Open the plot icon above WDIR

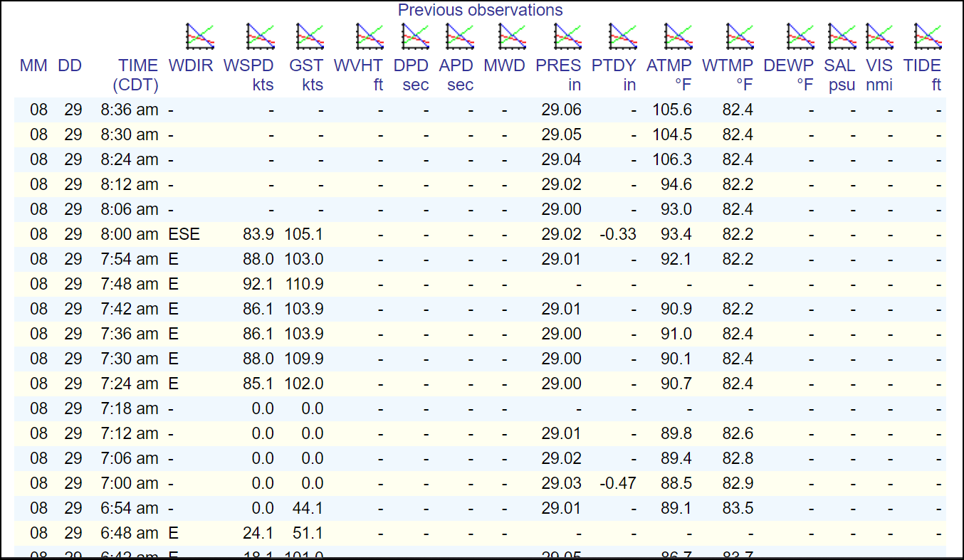tap(200, 36)
